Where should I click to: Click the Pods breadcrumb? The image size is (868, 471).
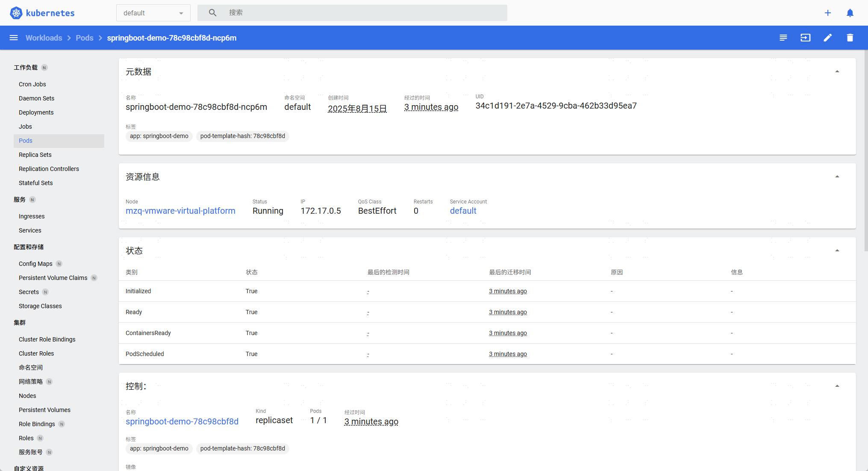click(84, 38)
